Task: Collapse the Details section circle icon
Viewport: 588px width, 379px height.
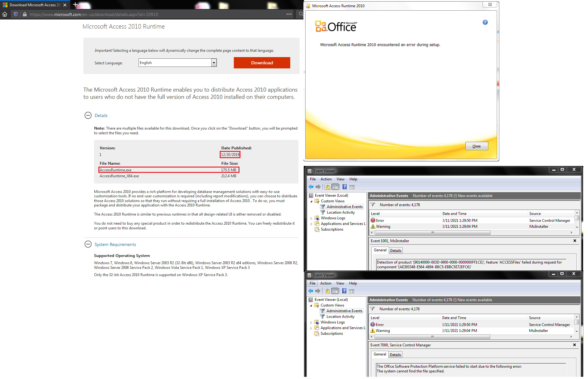Action: 88,115
